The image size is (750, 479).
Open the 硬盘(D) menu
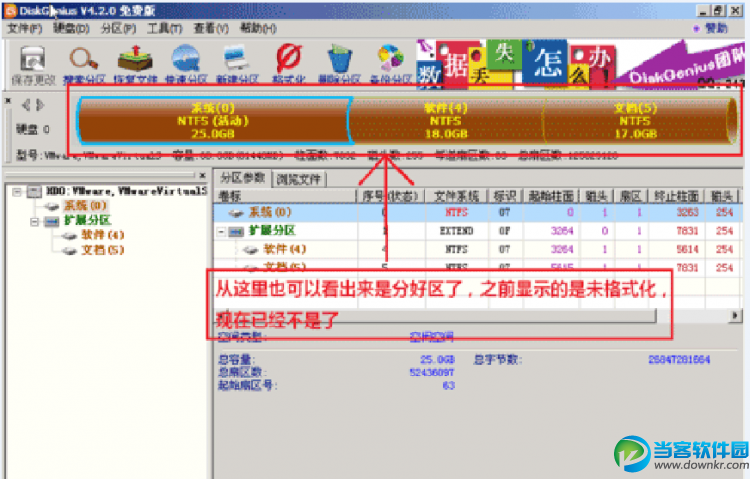71,29
